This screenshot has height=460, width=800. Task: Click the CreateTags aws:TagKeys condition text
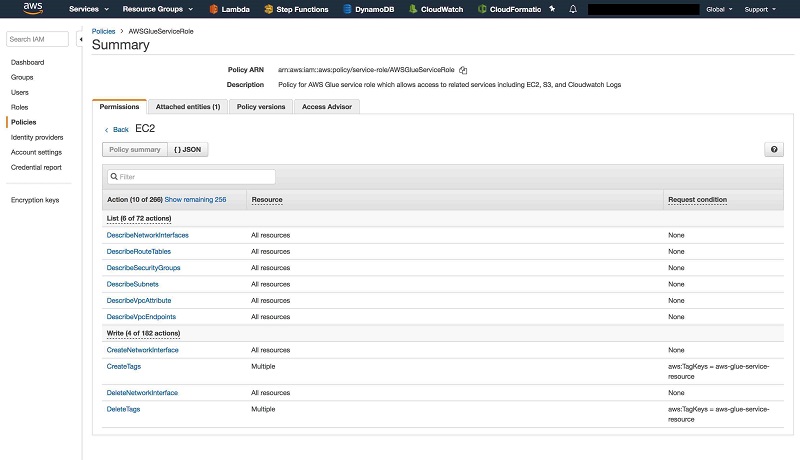coord(718,371)
